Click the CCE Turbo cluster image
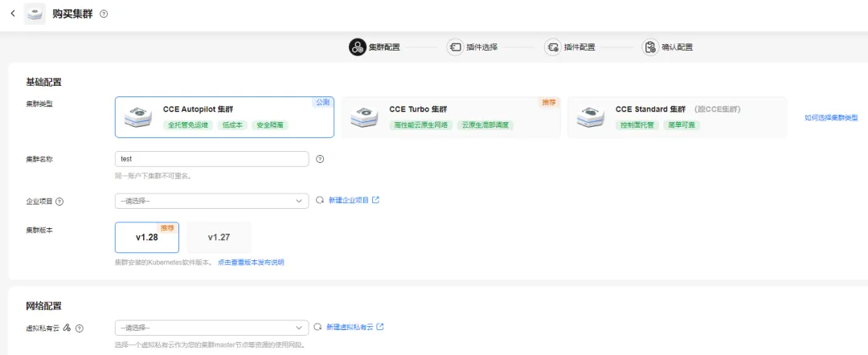The image size is (868, 355). pos(364,117)
